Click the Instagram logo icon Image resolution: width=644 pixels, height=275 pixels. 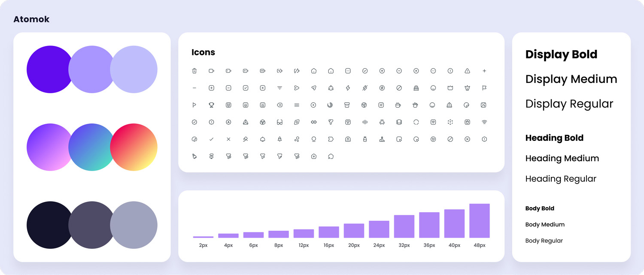pos(382,105)
